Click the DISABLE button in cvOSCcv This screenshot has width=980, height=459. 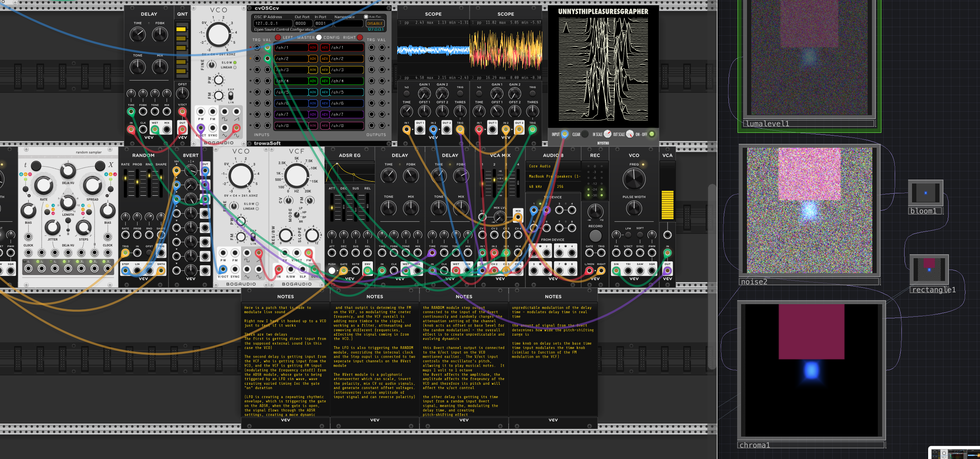(375, 23)
